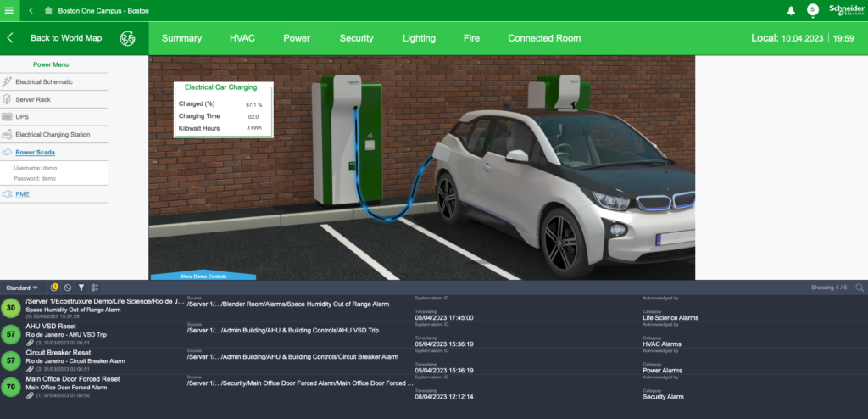Select the AHU VSD Reset alarm title
The height and width of the screenshot is (419, 868).
click(x=51, y=327)
